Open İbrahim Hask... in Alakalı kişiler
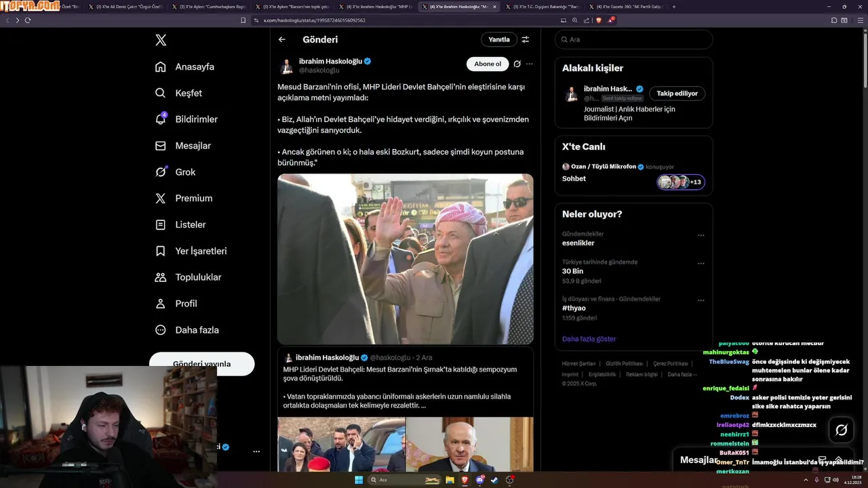This screenshot has width=868, height=488. pos(608,89)
